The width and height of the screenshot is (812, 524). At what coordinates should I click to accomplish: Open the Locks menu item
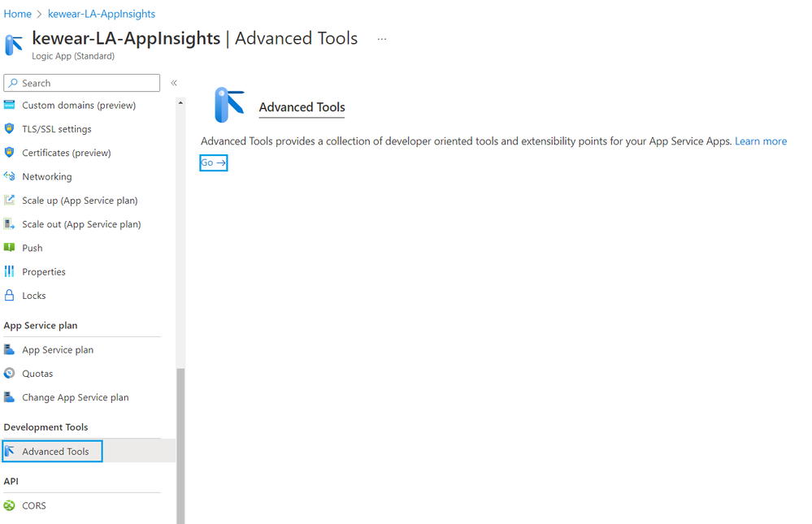click(33, 296)
